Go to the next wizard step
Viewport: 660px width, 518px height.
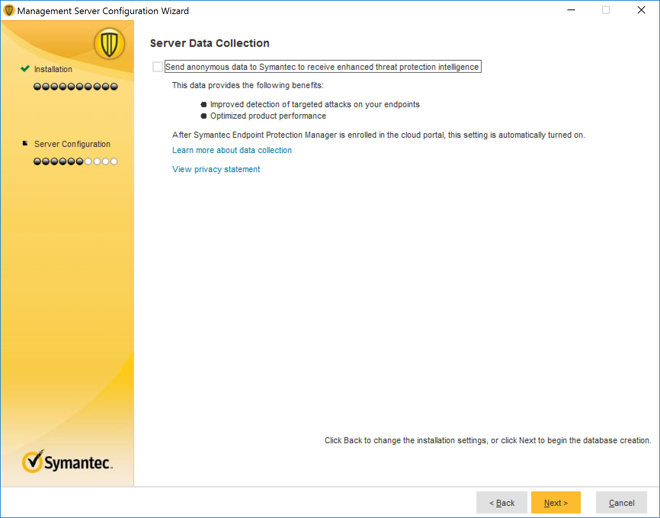[x=556, y=502]
